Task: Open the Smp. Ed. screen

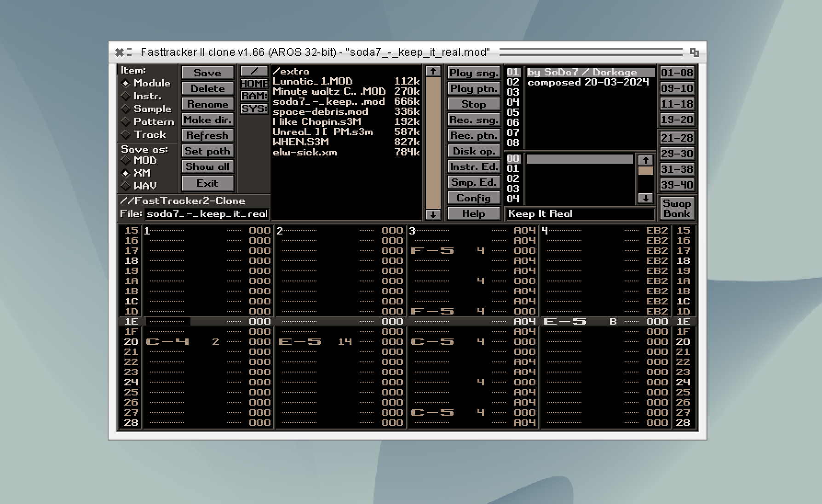Action: (473, 182)
